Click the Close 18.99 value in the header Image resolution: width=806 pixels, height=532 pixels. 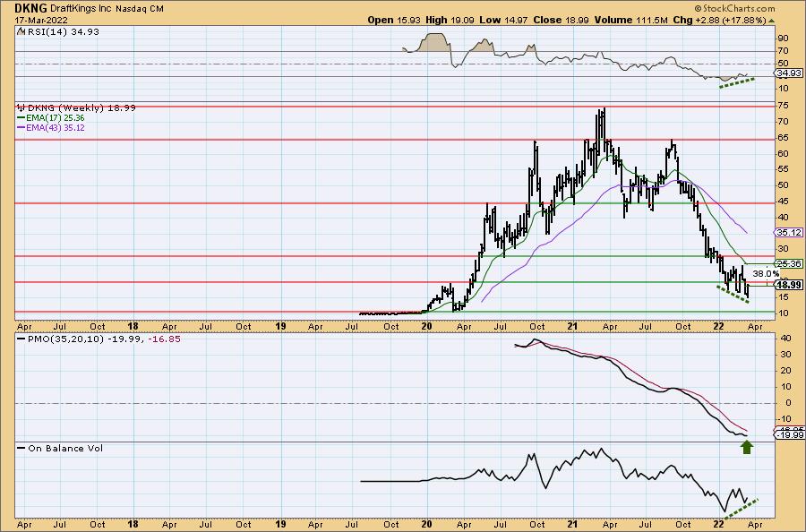coord(561,20)
